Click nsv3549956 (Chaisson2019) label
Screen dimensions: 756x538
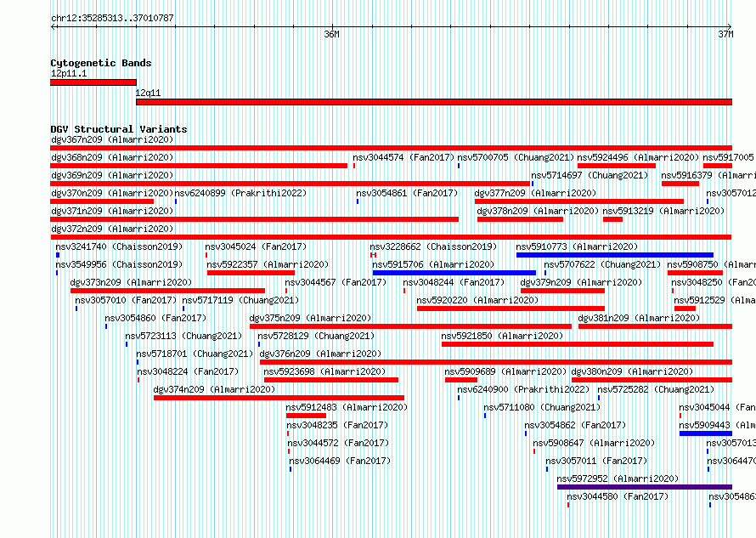pyautogui.click(x=119, y=264)
